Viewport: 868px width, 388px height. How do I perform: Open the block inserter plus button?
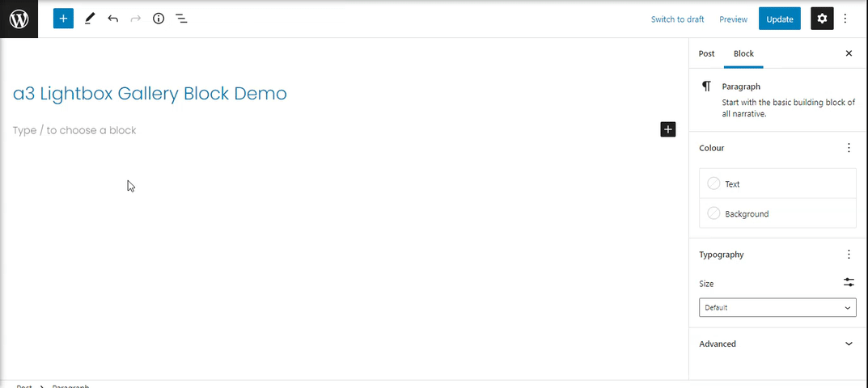pyautogui.click(x=63, y=19)
